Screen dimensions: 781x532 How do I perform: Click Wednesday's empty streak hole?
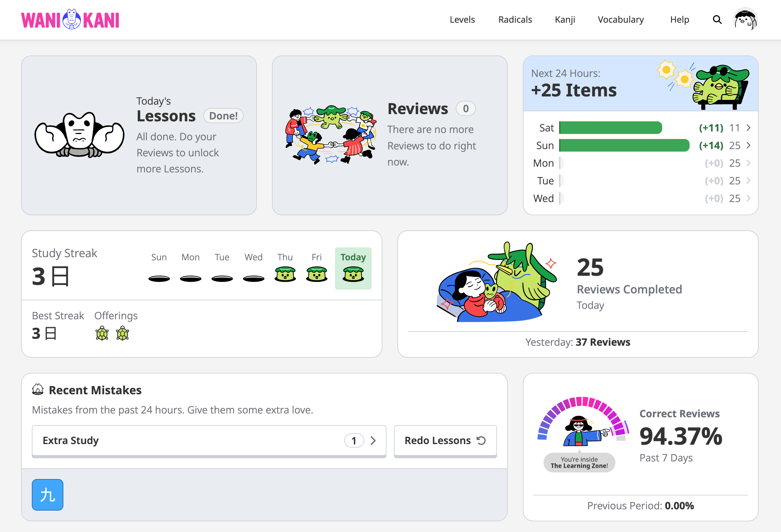pyautogui.click(x=254, y=279)
